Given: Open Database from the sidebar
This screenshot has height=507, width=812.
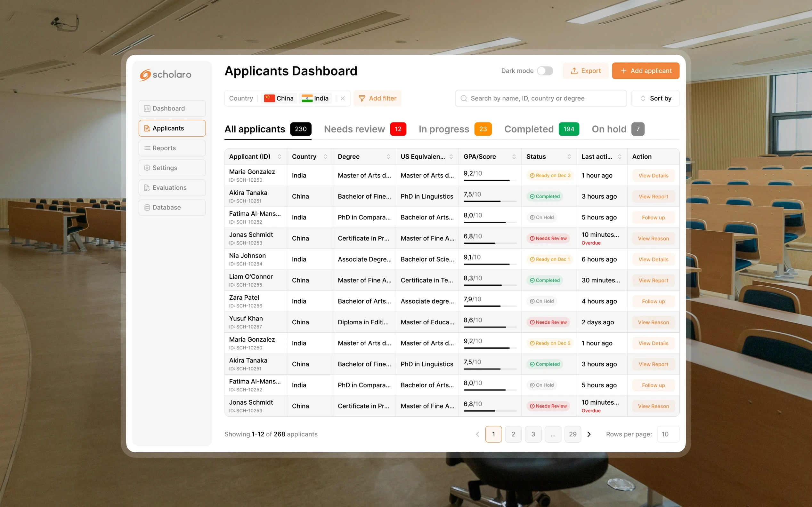Looking at the screenshot, I should coord(172,207).
